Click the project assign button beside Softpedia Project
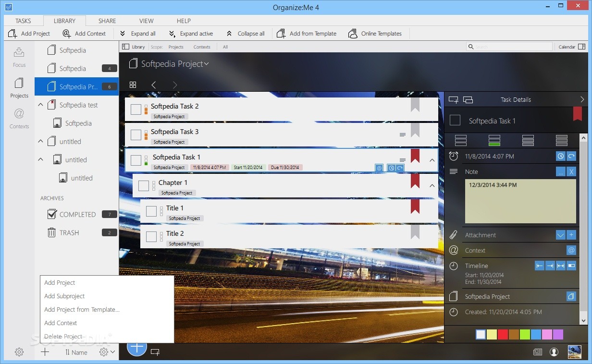The height and width of the screenshot is (364, 592). tap(571, 296)
